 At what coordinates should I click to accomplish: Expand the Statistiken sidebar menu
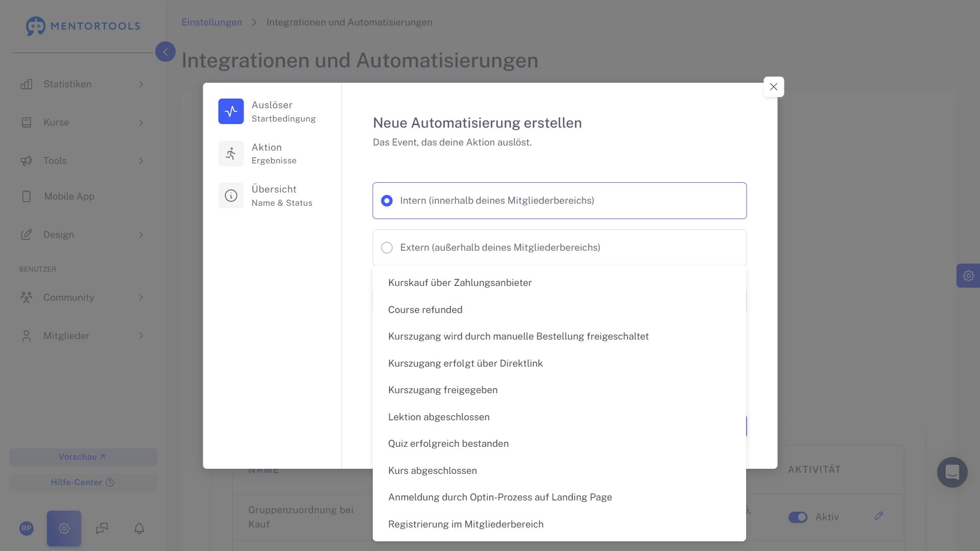click(82, 84)
